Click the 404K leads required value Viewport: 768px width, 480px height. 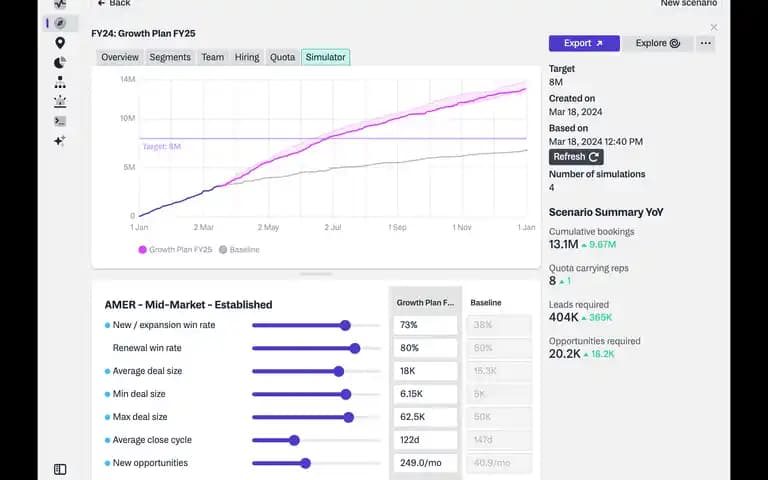[x=563, y=317]
